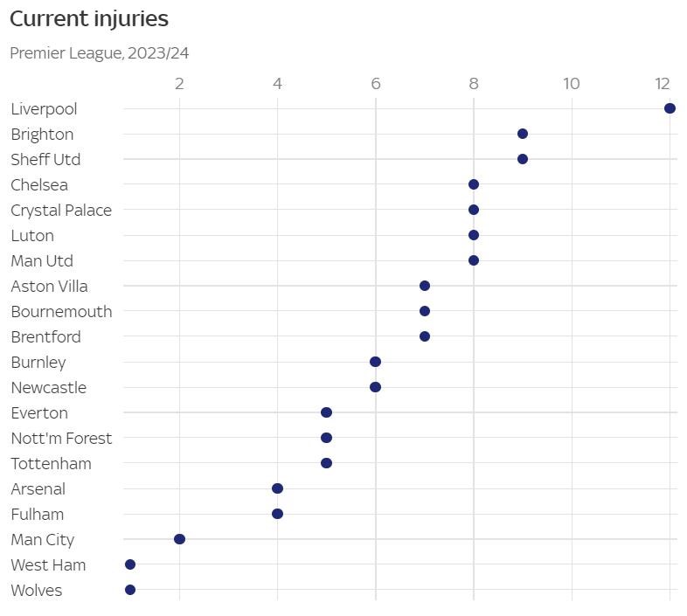
Task: Click the Bournemouth row label
Action: [x=61, y=311]
